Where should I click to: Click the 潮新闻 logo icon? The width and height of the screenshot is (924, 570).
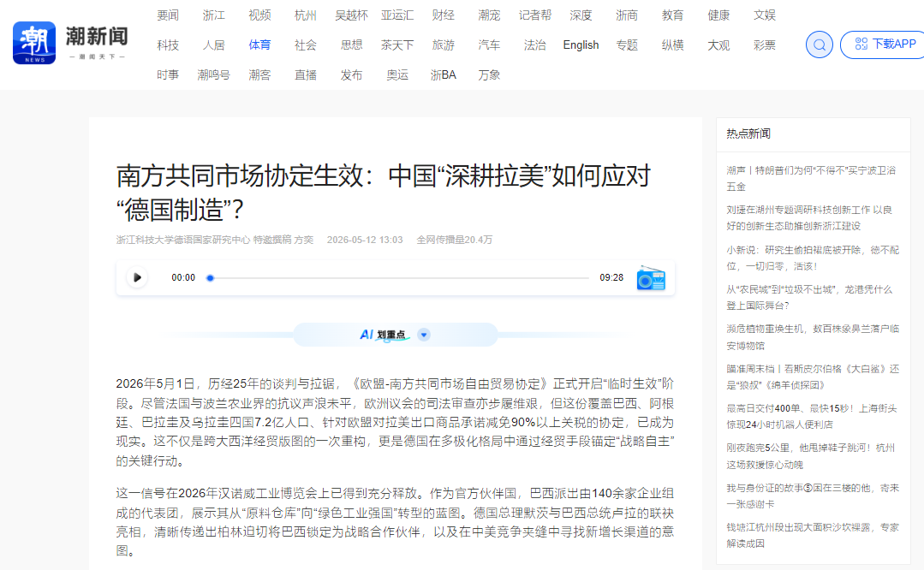pyautogui.click(x=34, y=43)
